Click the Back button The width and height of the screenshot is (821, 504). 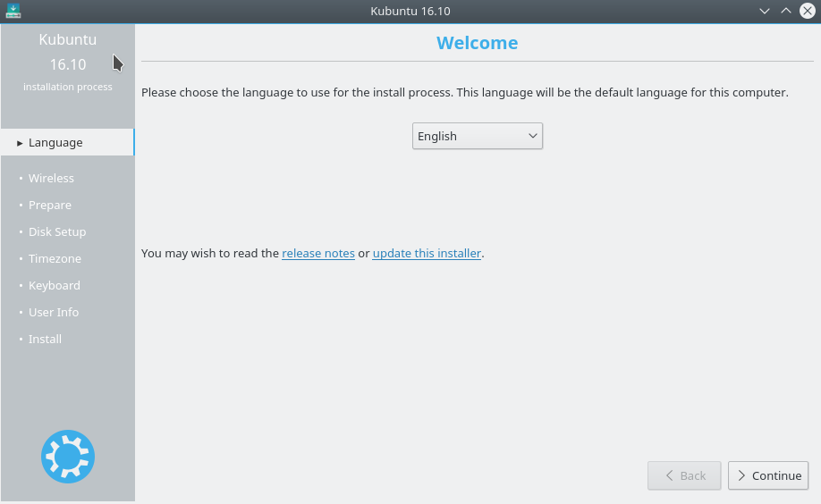(684, 475)
